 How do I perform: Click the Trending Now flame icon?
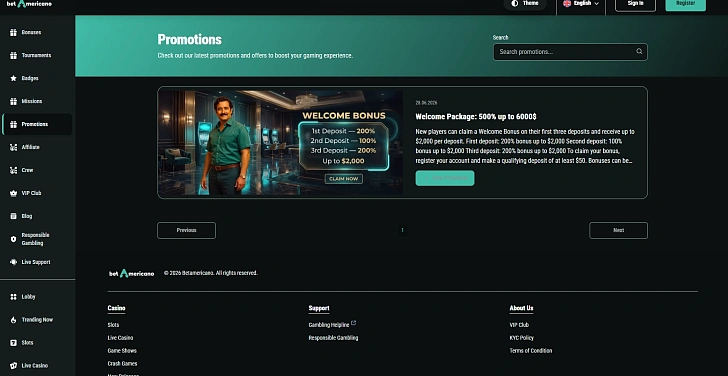(13, 320)
